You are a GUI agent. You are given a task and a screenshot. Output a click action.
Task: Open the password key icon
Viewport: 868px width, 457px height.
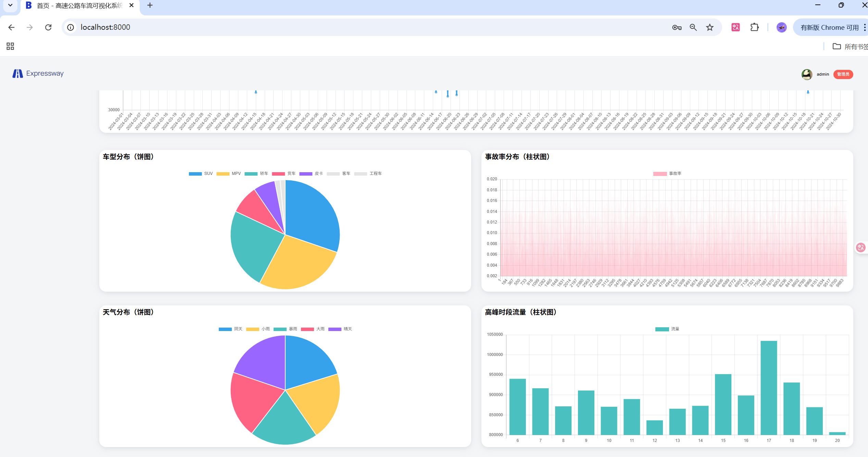pyautogui.click(x=677, y=27)
